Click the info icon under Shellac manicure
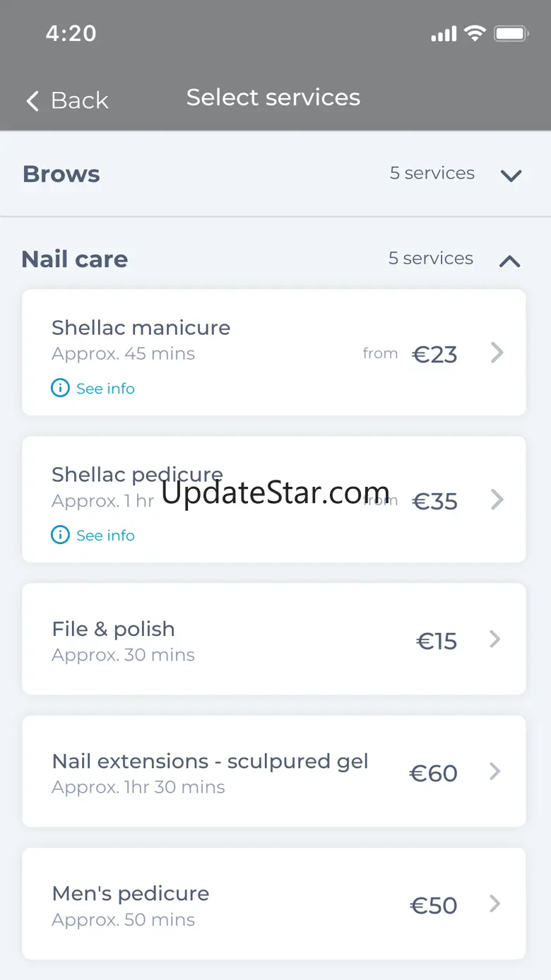This screenshot has width=551, height=980. coord(61,388)
